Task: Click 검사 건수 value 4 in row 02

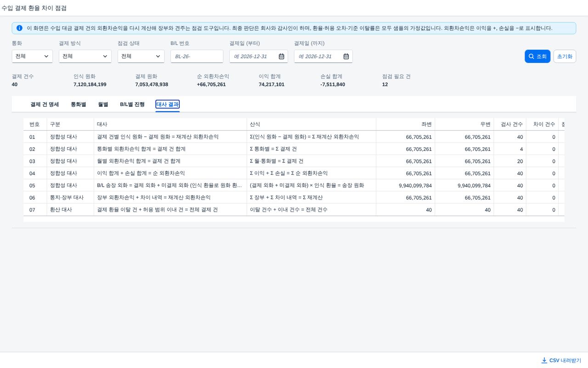Action: point(509,149)
